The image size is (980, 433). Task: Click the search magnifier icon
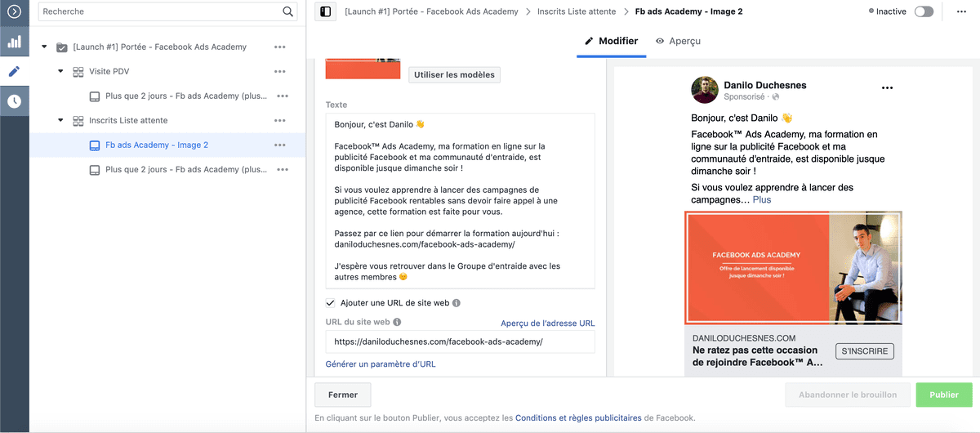[x=288, y=11]
